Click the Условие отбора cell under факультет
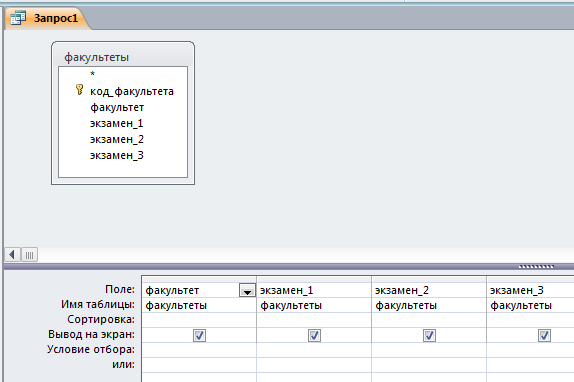The height and width of the screenshot is (382, 574). coord(199,350)
